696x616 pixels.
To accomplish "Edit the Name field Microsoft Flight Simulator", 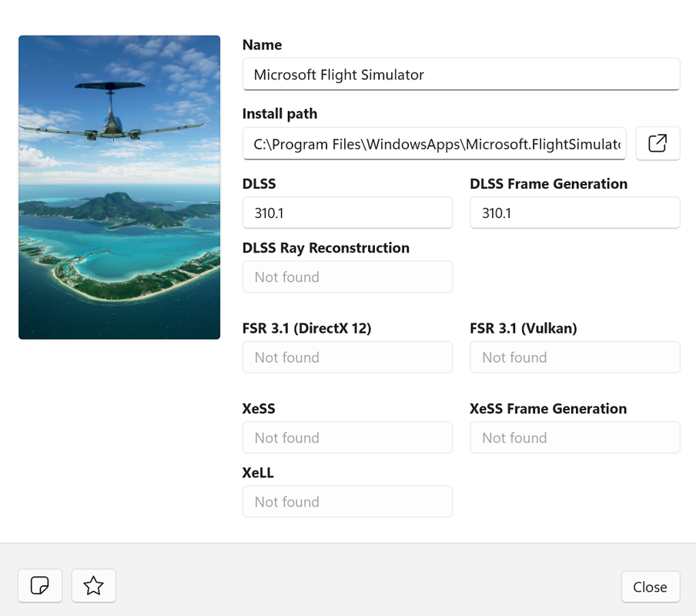I will pyautogui.click(x=461, y=74).
